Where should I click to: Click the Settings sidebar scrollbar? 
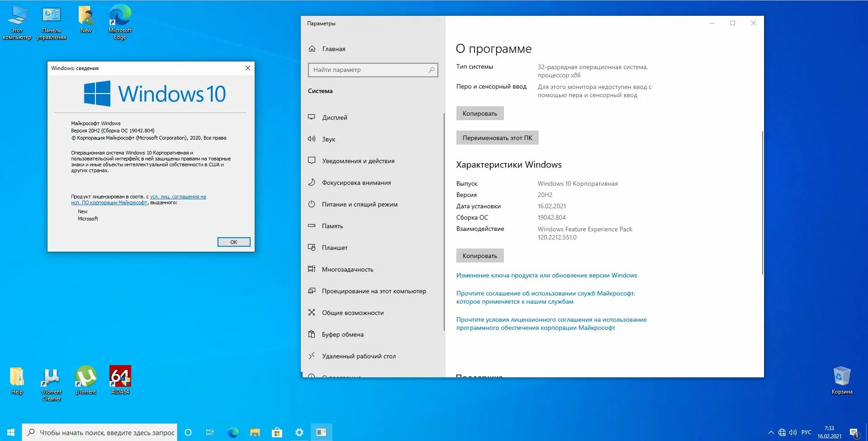[x=444, y=221]
